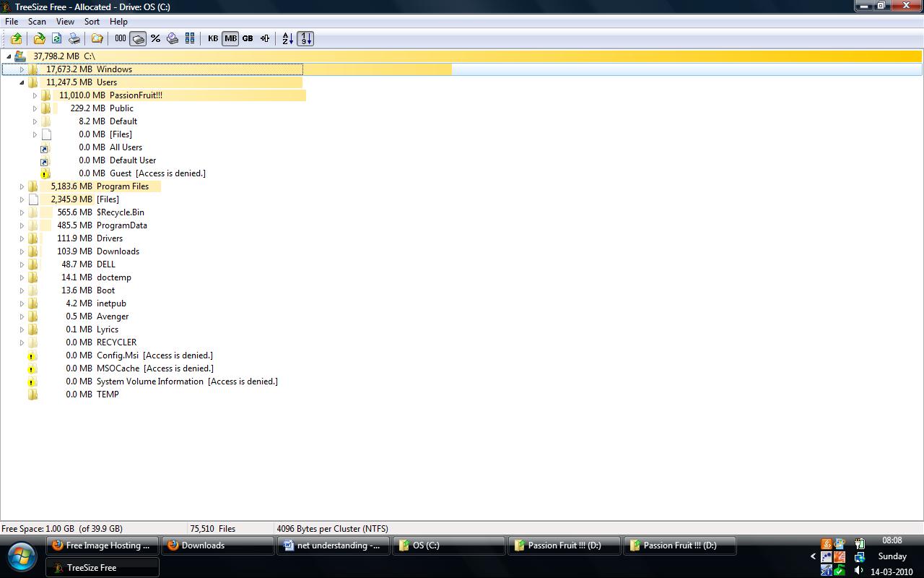924x578 pixels.
Task: Click the warning icon beside Guest
Action: tap(45, 173)
